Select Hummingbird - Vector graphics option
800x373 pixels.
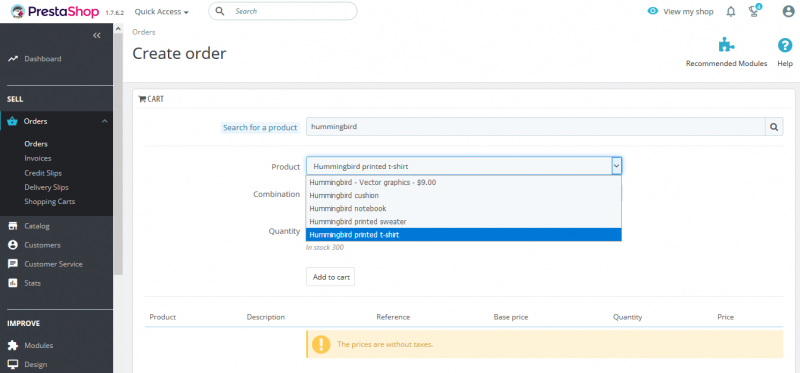pos(463,182)
